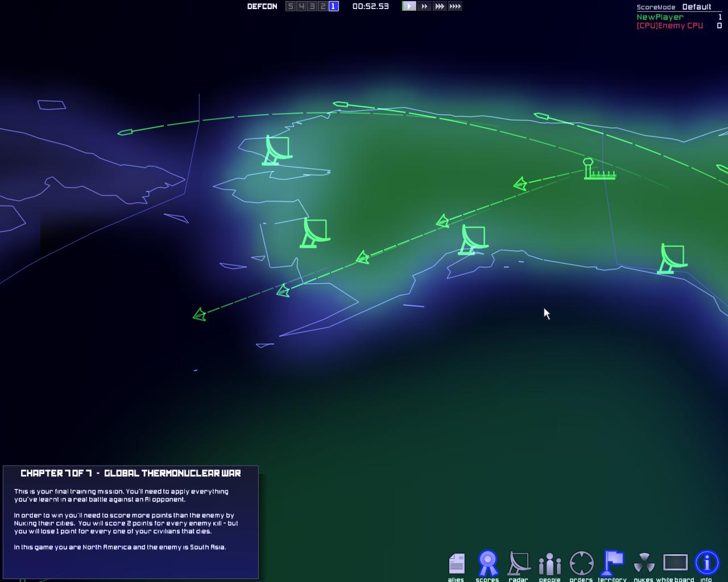
Task: Open the info icon
Action: [707, 563]
